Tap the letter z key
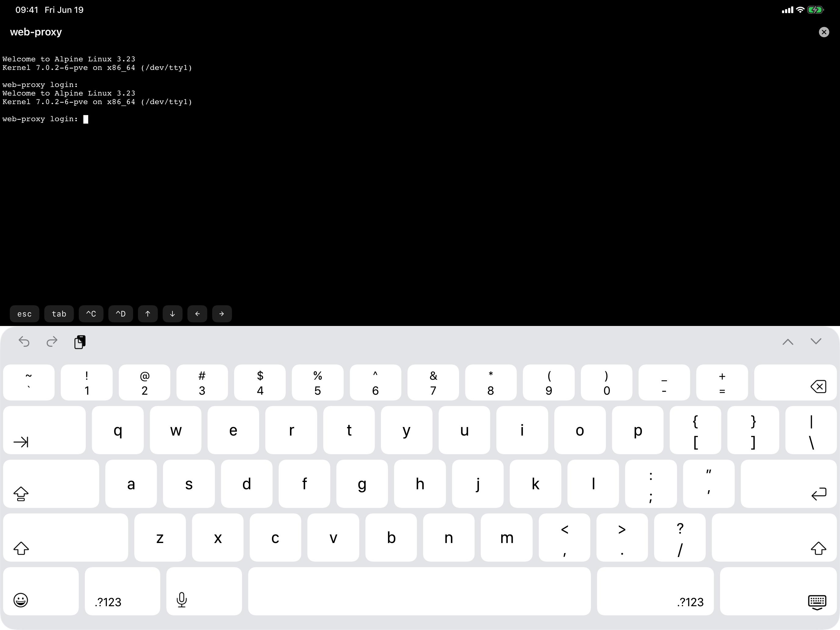Viewport: 840px width, 630px height. 160,537
